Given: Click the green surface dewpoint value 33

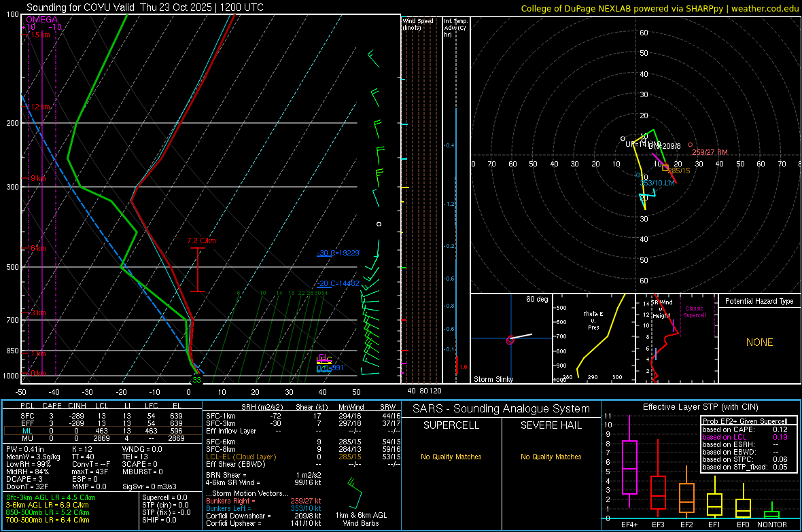Looking at the screenshot, I should click(196, 380).
